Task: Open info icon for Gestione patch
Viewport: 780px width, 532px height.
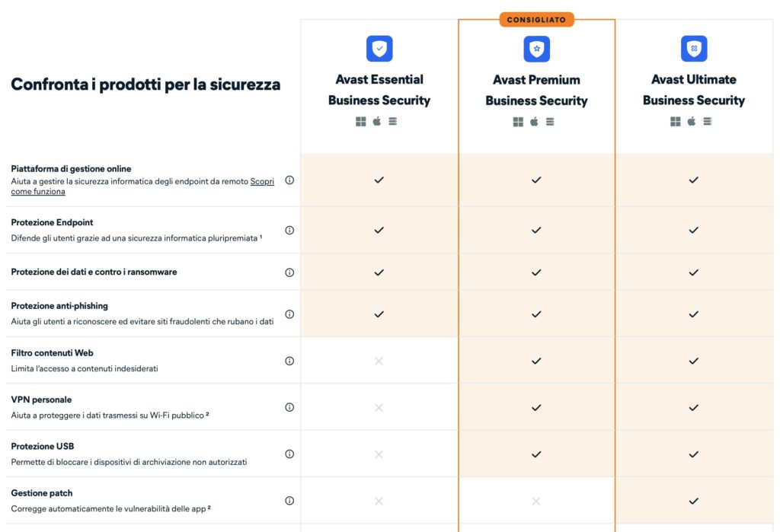Action: tap(289, 501)
